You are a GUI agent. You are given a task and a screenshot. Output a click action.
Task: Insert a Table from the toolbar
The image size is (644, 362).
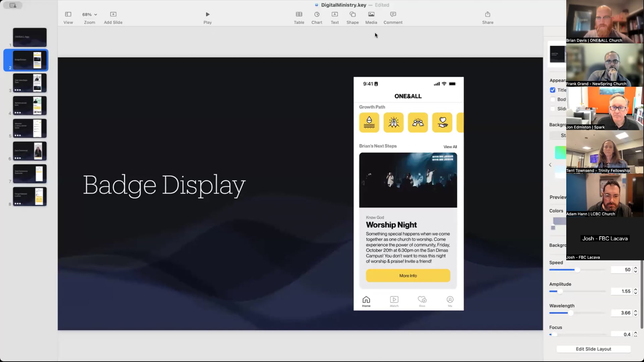[299, 18]
